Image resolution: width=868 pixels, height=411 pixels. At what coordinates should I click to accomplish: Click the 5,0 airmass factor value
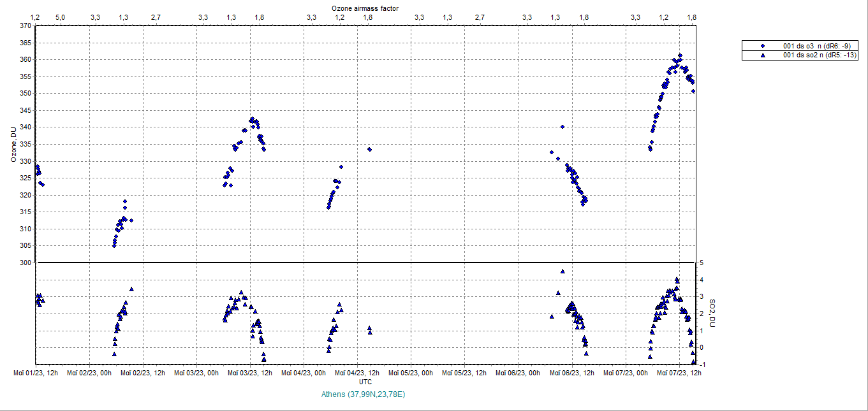60,17
